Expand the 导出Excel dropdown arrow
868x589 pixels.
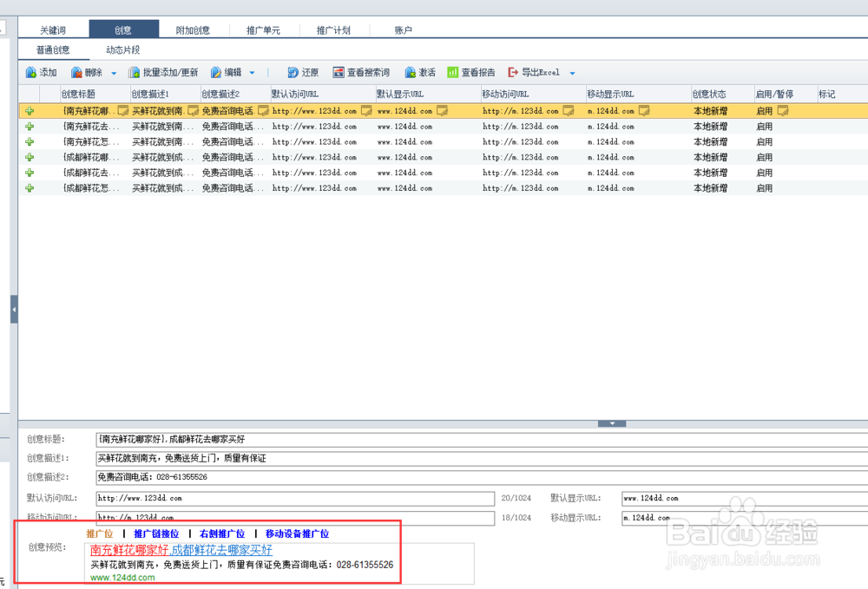tap(572, 73)
